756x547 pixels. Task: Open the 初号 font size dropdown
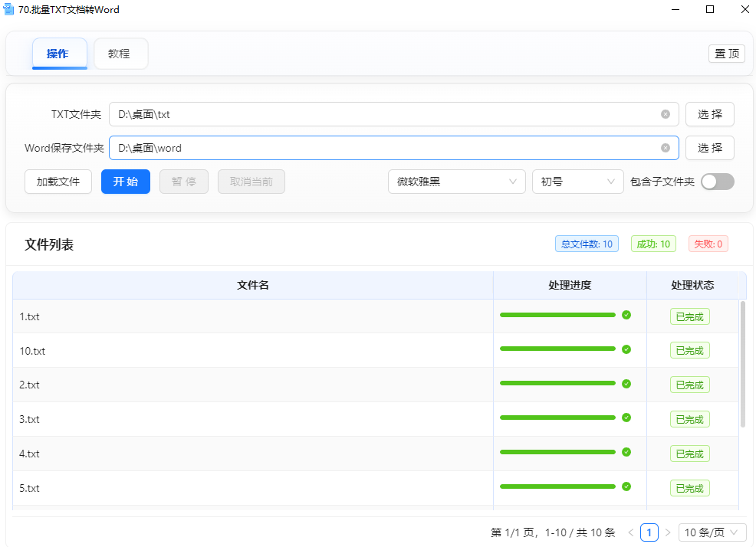pos(577,182)
